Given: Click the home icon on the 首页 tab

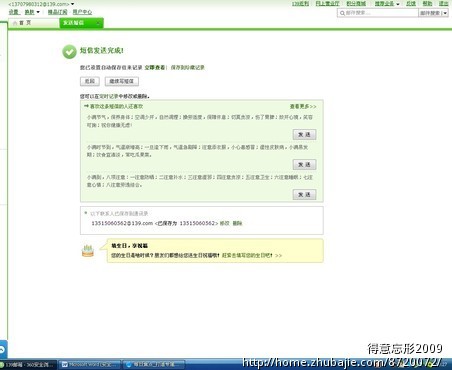Looking at the screenshot, I should tap(15, 23).
